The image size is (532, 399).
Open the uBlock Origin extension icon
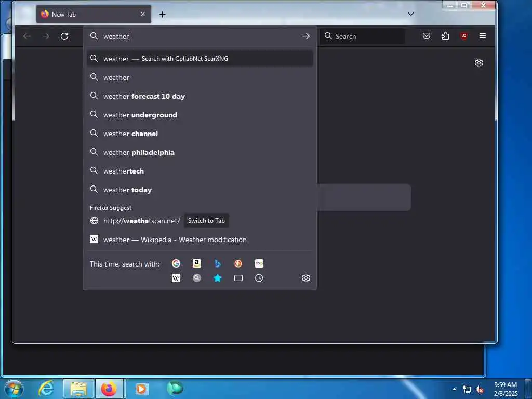pyautogui.click(x=464, y=36)
